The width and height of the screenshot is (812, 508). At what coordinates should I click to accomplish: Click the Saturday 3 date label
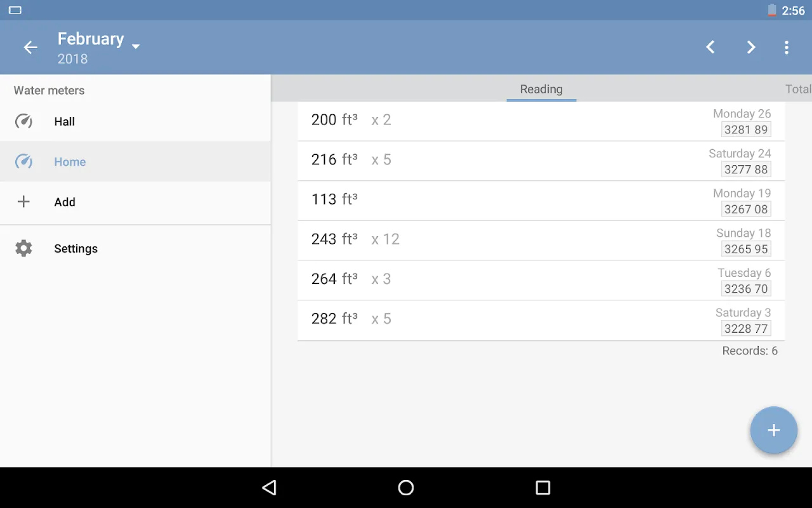743,312
